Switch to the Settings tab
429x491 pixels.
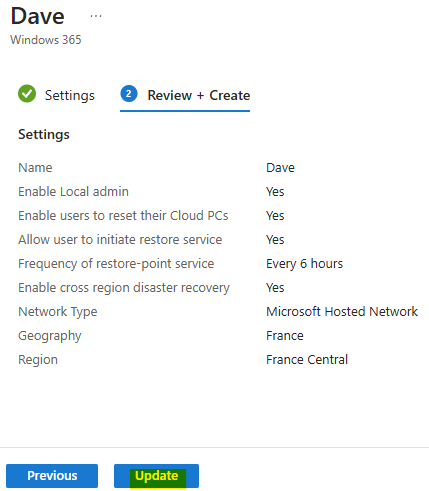click(56, 95)
